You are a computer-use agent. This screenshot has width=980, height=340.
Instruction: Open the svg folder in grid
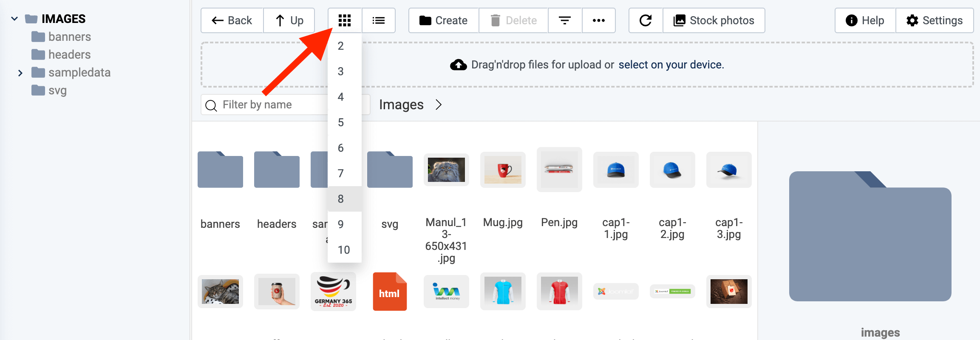(x=390, y=170)
